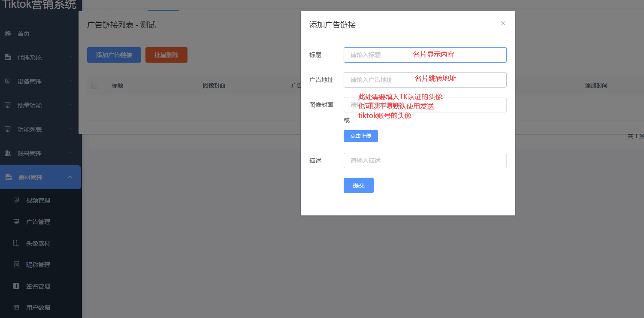The height and width of the screenshot is (318, 644).
Task: Click the 签名管理 icon
Action: [16, 286]
